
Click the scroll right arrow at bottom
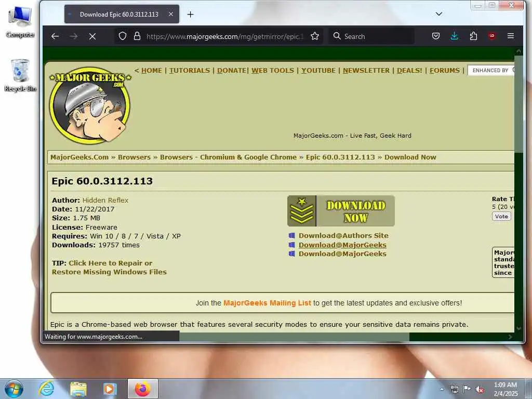click(510, 337)
